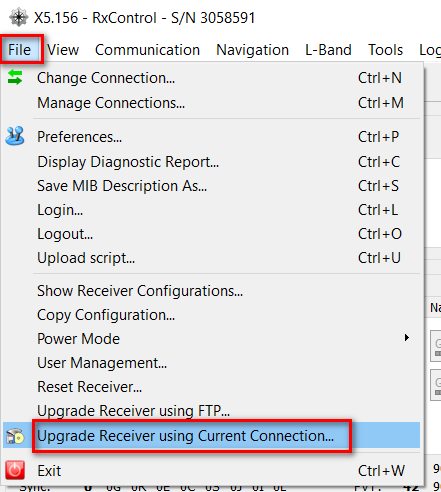Open the Tools menu
The image size is (441, 492).
point(385,50)
